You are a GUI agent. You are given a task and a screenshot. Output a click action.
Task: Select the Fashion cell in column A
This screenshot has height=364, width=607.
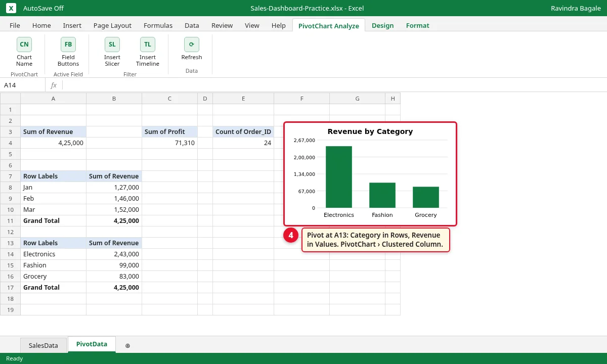coord(54,265)
